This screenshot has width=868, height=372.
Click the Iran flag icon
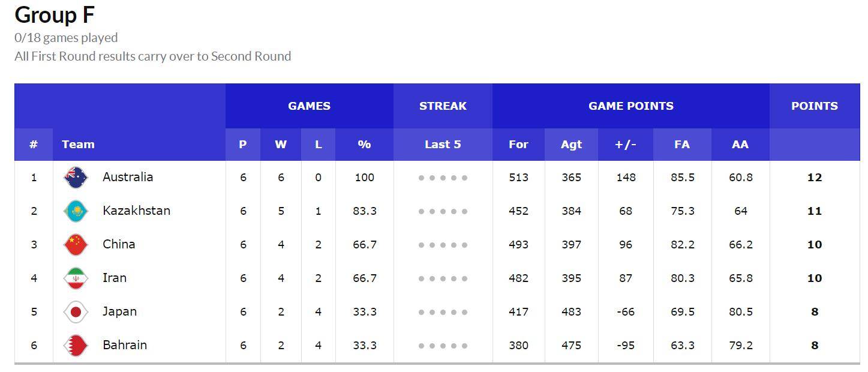[76, 278]
